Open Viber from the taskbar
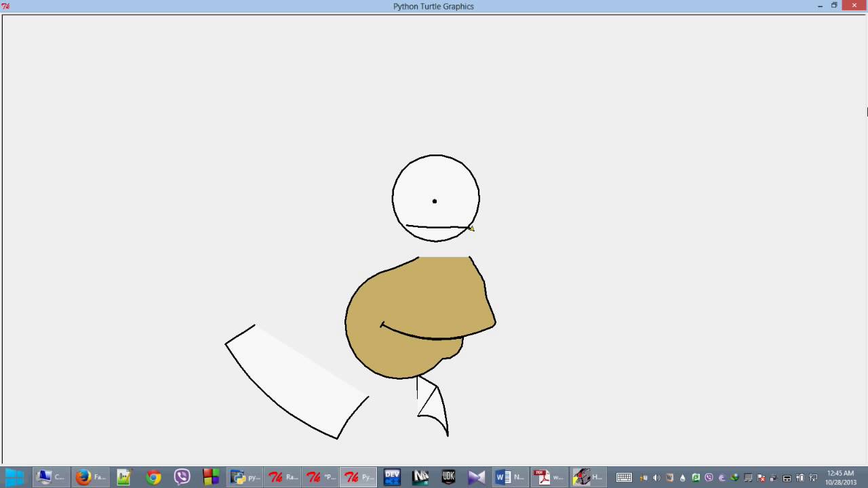 [182, 477]
